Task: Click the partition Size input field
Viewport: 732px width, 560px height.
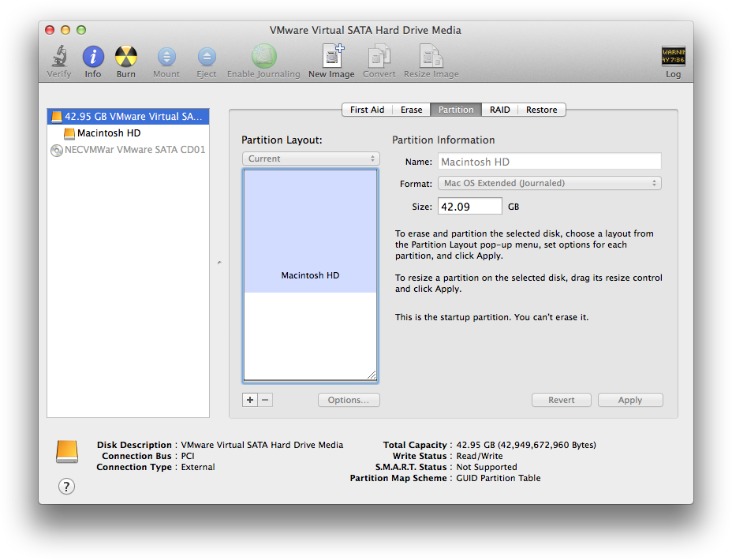Action: coord(470,207)
